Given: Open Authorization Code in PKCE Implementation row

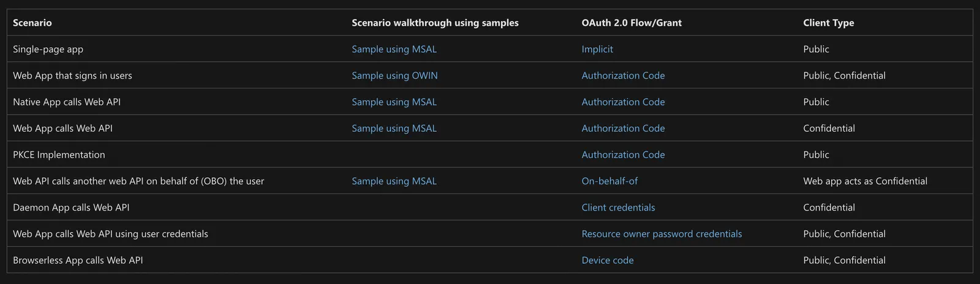Looking at the screenshot, I should click(623, 155).
